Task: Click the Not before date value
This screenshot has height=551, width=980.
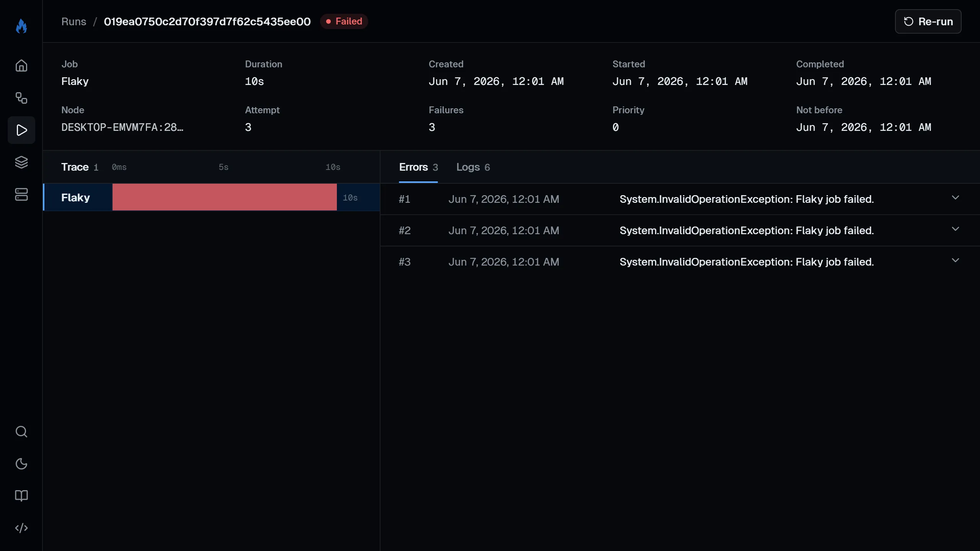Action: click(864, 127)
